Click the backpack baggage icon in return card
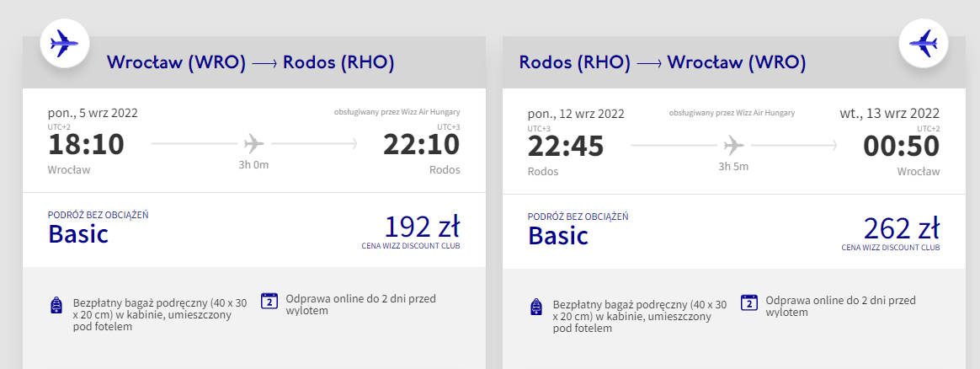Image resolution: width=980 pixels, height=369 pixels. click(x=536, y=307)
